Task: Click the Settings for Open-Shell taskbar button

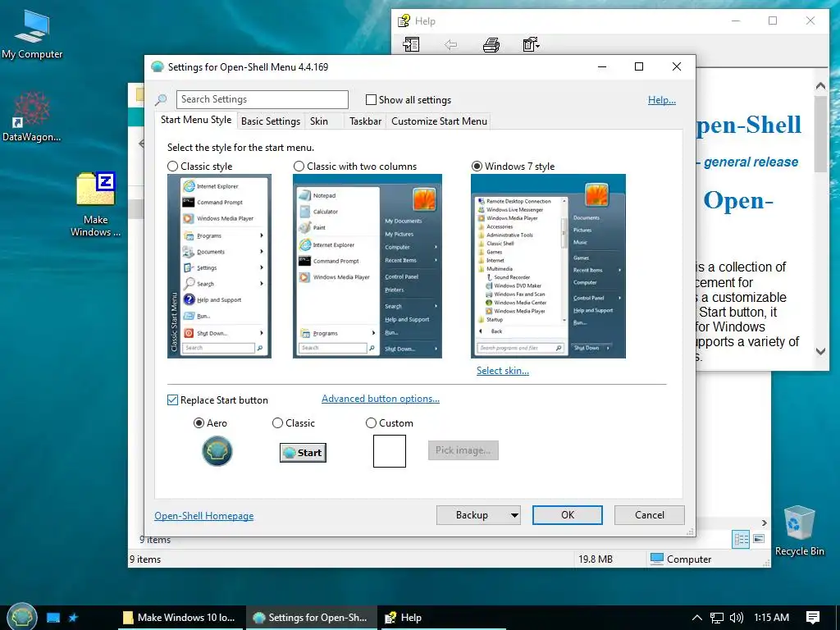Action: coord(311,617)
